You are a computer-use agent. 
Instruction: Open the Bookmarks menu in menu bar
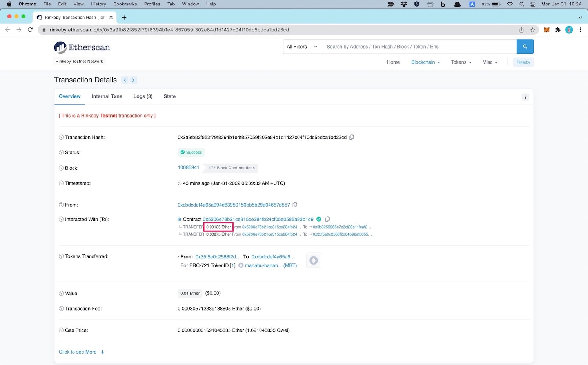[x=125, y=4]
